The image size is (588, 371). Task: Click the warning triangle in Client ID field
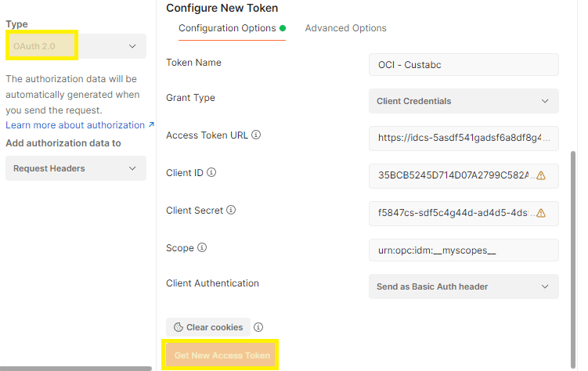[x=541, y=175]
